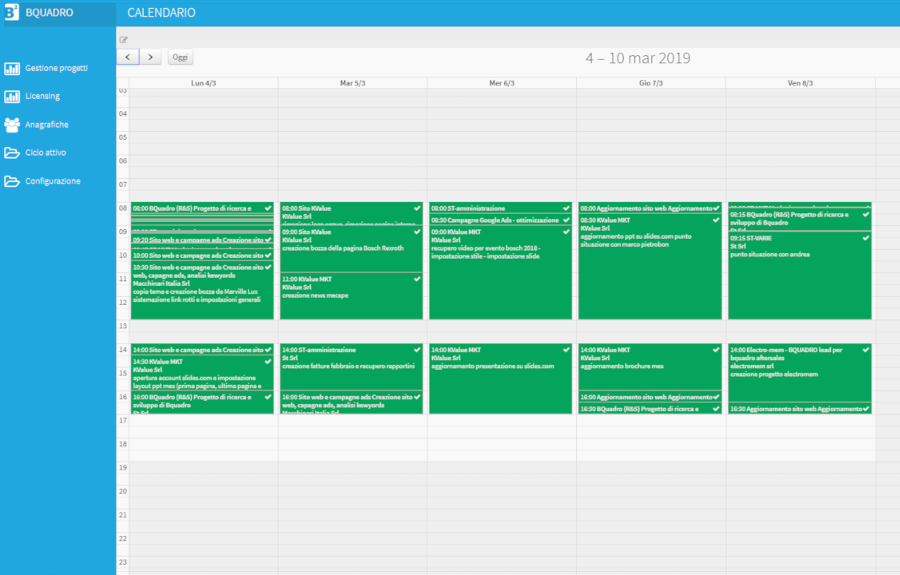Open Monday 10:00 Sito web e campagne event
This screenshot has width=900, height=575.
pos(202,255)
